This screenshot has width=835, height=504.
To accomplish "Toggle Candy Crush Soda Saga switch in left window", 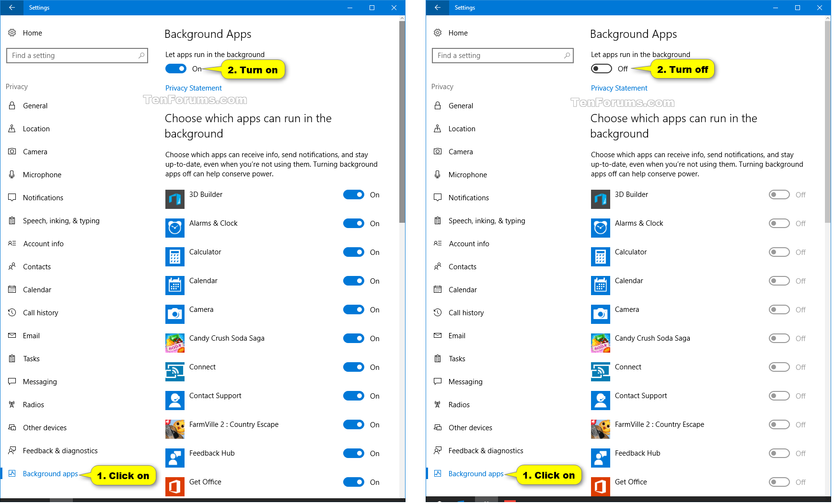I will 354,338.
